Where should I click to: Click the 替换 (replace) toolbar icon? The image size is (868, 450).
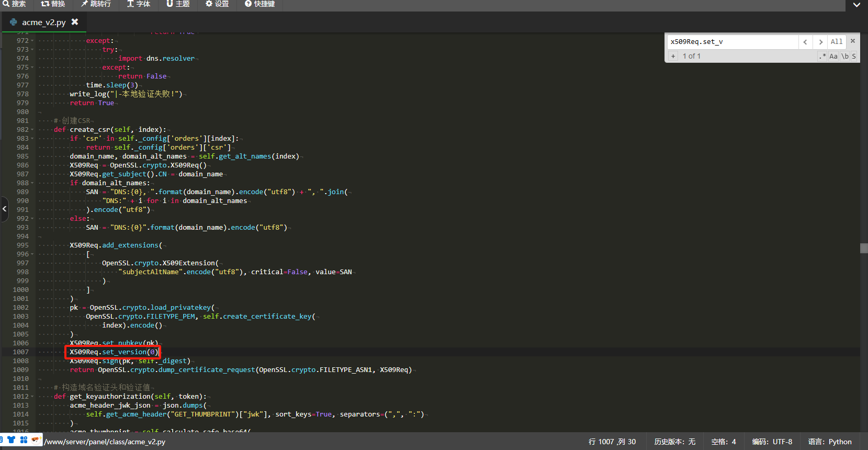53,4
